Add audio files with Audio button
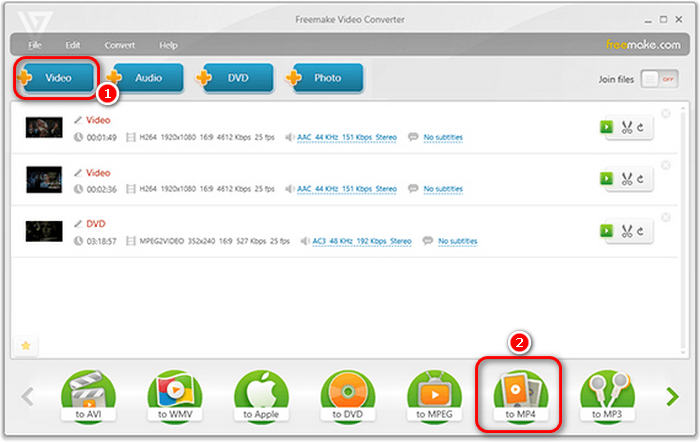The width and height of the screenshot is (700, 442). 146,78
